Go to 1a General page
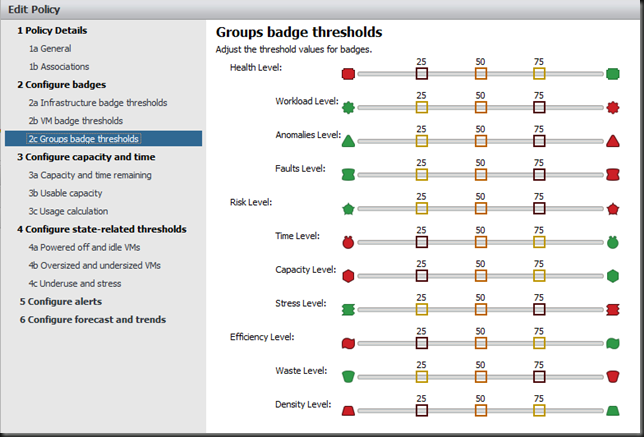 pos(50,48)
